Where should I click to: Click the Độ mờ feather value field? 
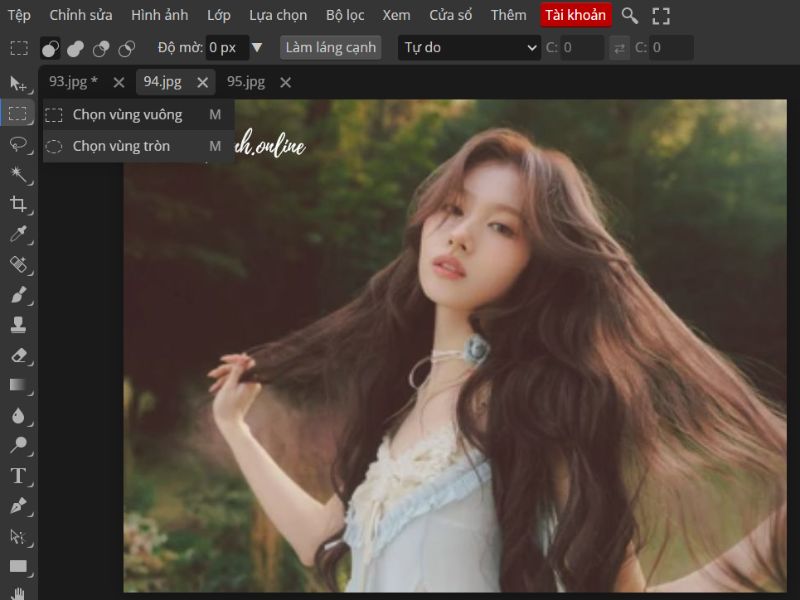227,47
